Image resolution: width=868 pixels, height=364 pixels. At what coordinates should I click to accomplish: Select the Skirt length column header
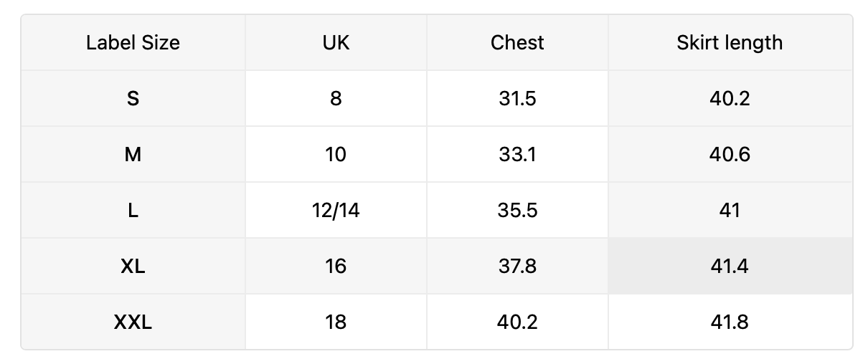730,42
